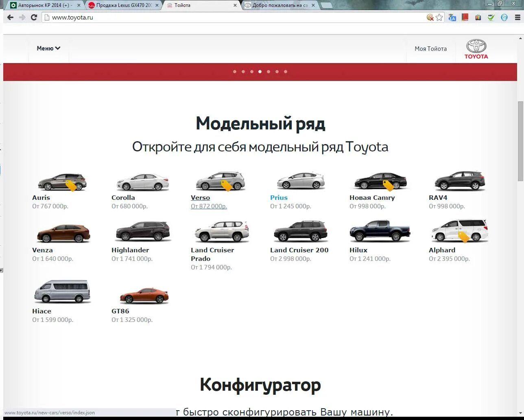
Task: Open the Prius car image
Action: (x=301, y=181)
